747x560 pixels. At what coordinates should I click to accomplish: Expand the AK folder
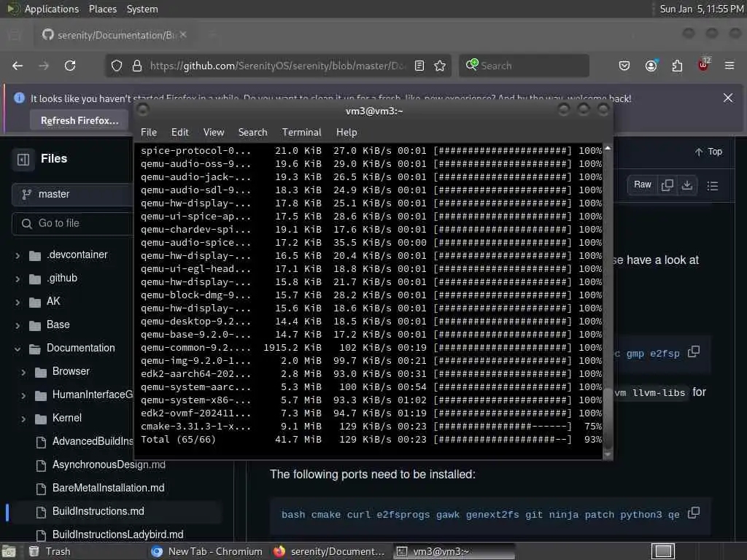[18, 303]
